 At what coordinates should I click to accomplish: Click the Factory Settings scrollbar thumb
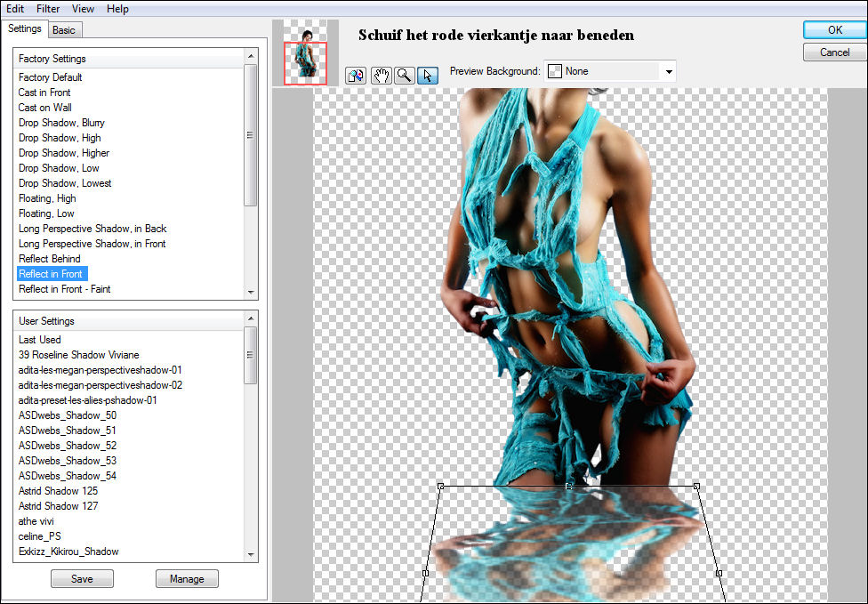click(251, 135)
